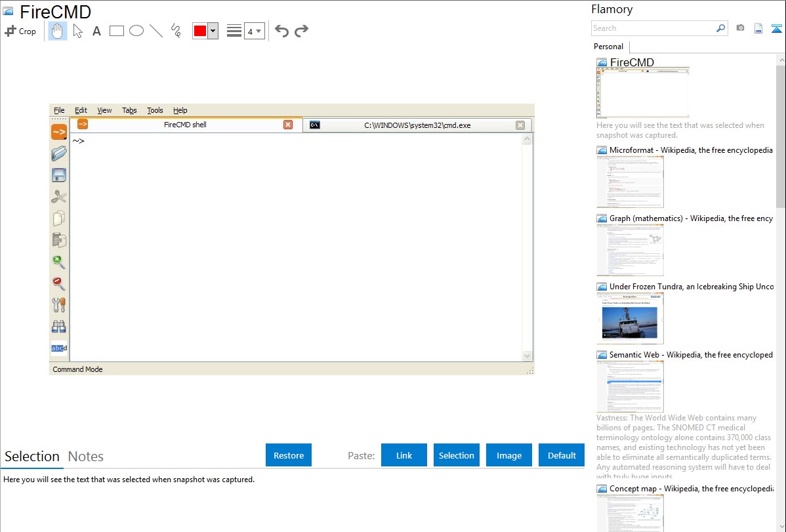Click the zoom out magnifier icon
Image resolution: width=786 pixels, height=532 pixels.
pos(59,283)
